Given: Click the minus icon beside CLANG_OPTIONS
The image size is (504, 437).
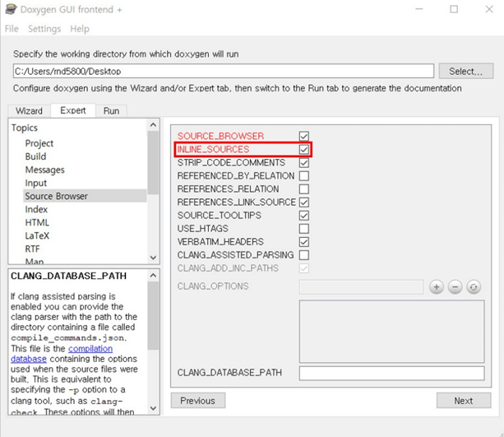Looking at the screenshot, I should point(455,286).
